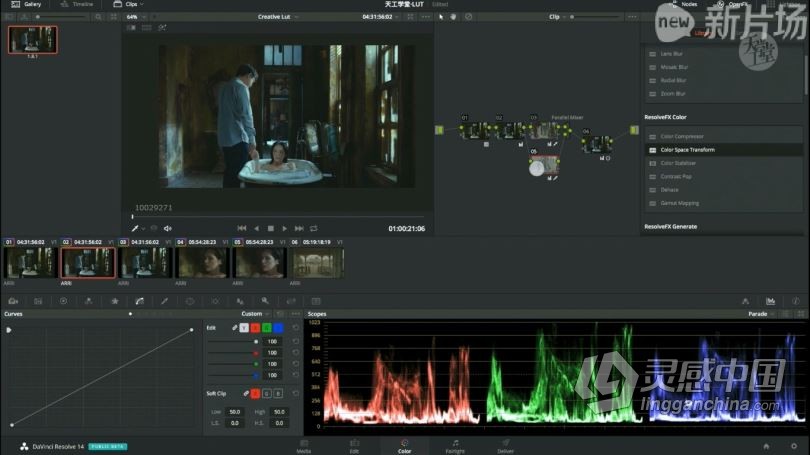This screenshot has width=810, height=455.
Task: Switch to the Edit page
Action: 354,447
